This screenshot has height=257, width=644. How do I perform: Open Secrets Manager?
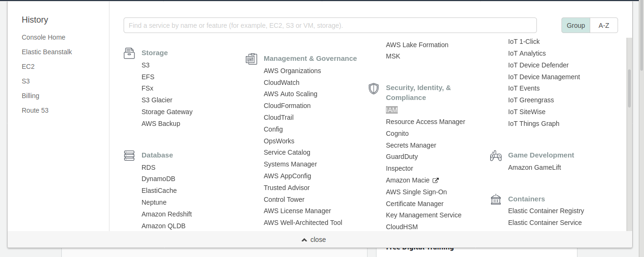pyautogui.click(x=411, y=145)
